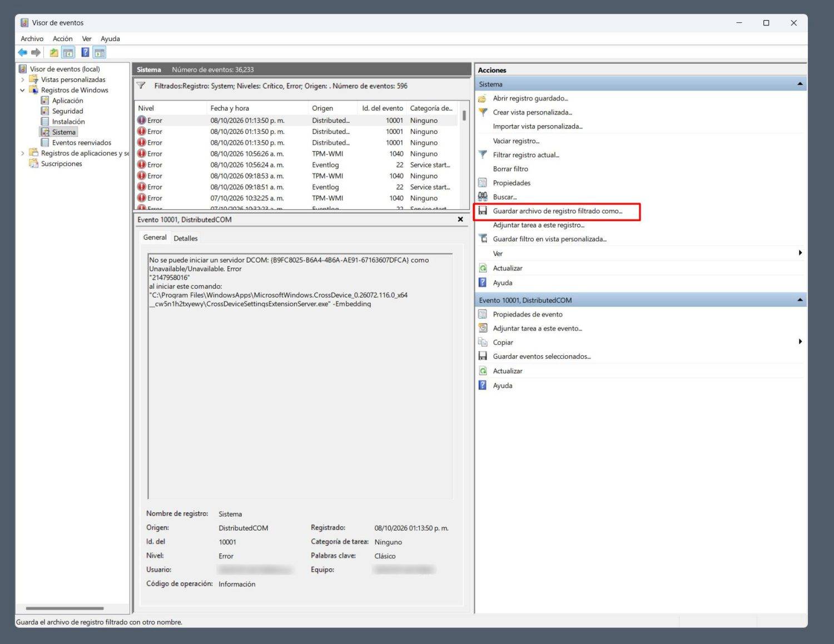Select the Eventlog error at 09:18:51 a. m.
The image size is (834, 644).
tap(297, 187)
